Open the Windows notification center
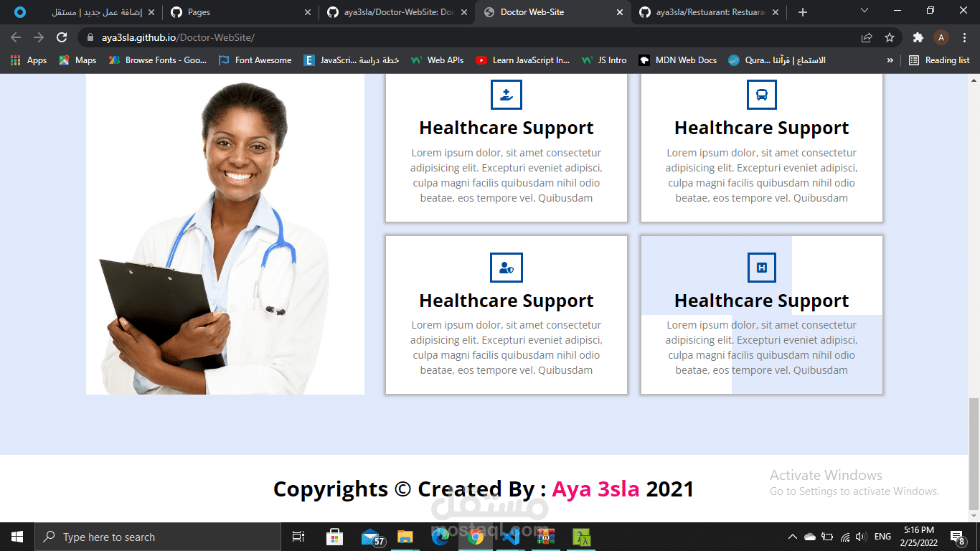980x551 pixels. tap(957, 537)
